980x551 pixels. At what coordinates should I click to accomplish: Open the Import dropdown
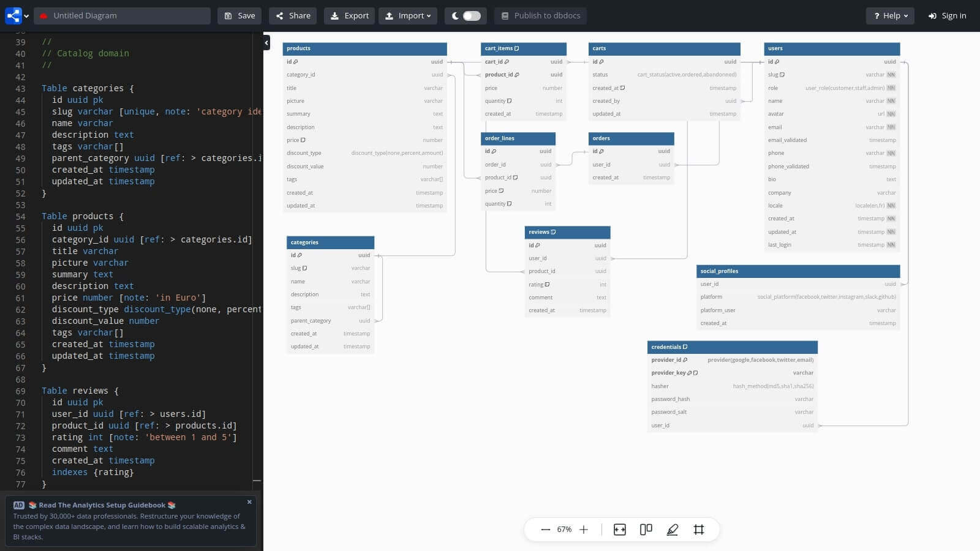(x=408, y=15)
